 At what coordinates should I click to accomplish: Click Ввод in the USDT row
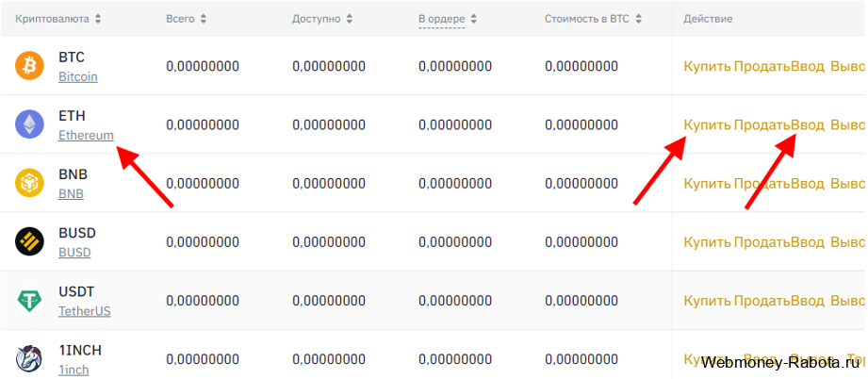pyautogui.click(x=808, y=301)
